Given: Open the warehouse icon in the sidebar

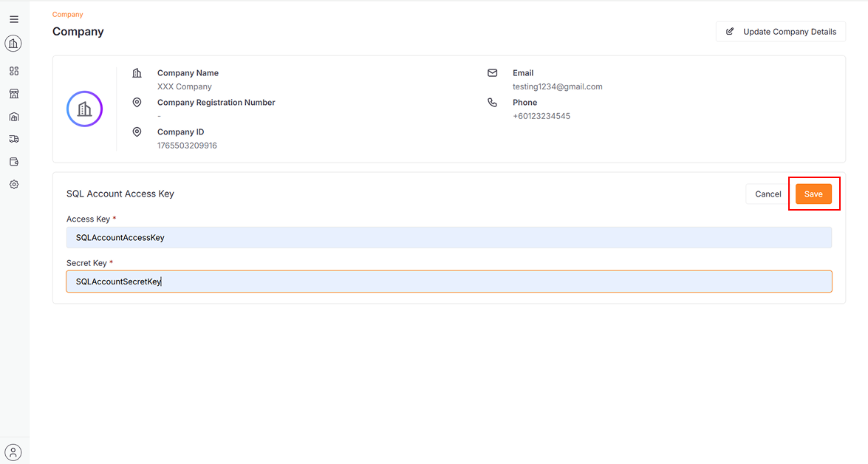Looking at the screenshot, I should point(14,117).
